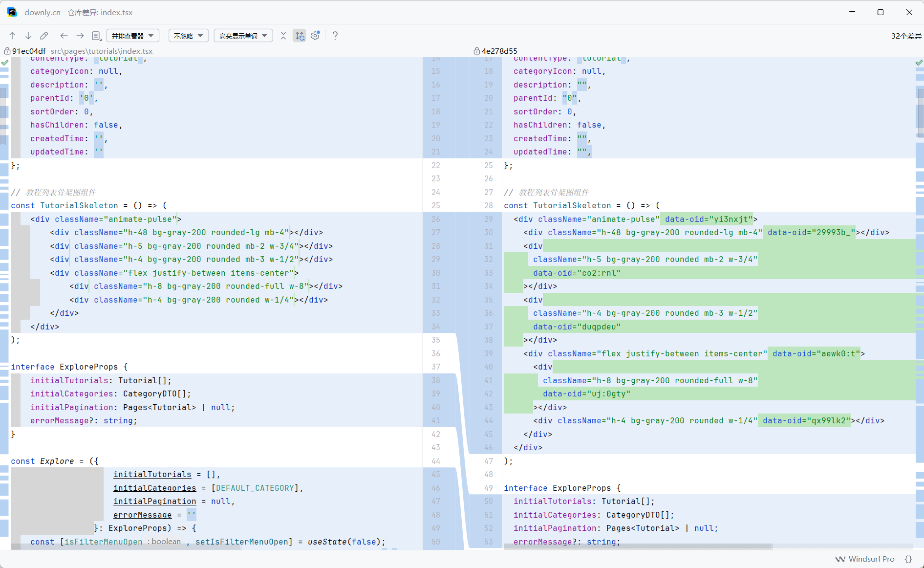The height and width of the screenshot is (568, 924).
Task: Click 'const TutorialSkeleton' in right pane
Action: pos(558,206)
